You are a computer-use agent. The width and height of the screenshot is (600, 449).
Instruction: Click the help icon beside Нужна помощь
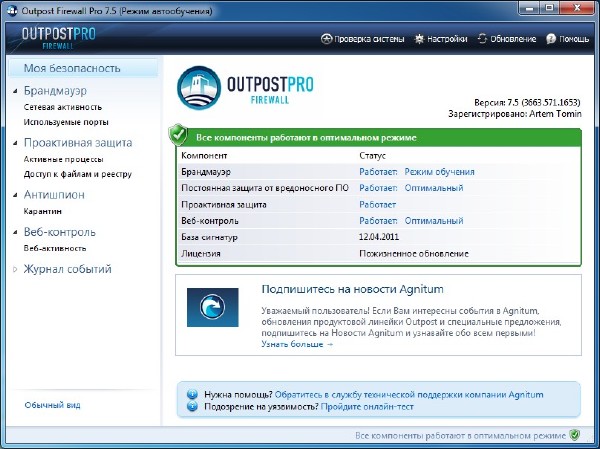(x=192, y=394)
